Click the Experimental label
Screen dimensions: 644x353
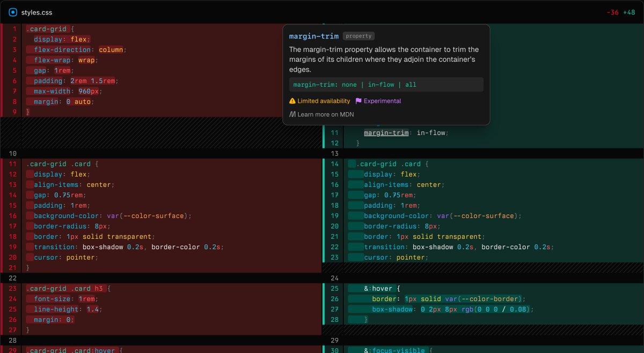382,101
